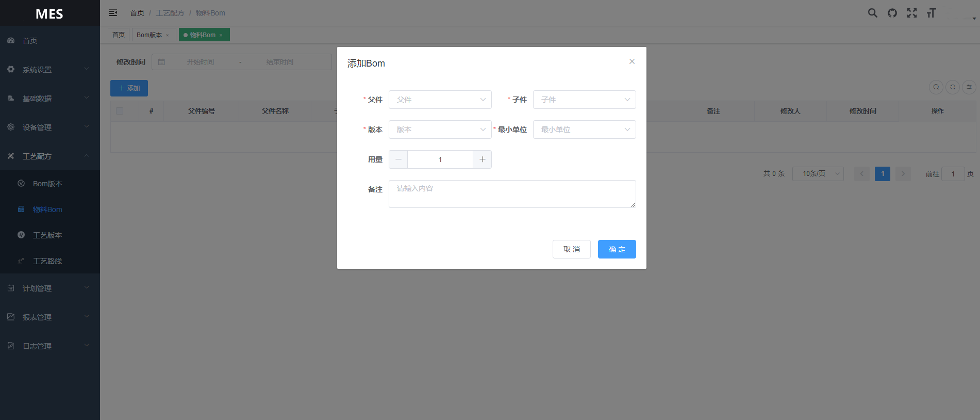Open the font size setting icon
Viewport: 980px width, 420px height.
click(931, 13)
